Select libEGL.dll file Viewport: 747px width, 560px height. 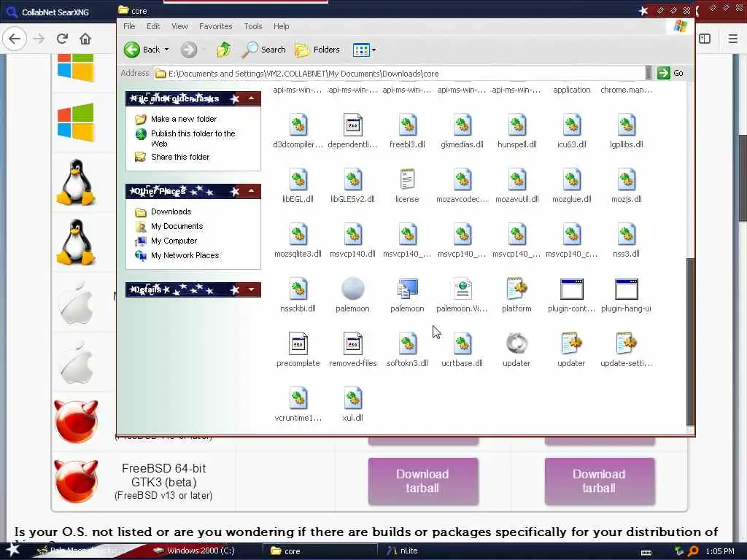298,180
